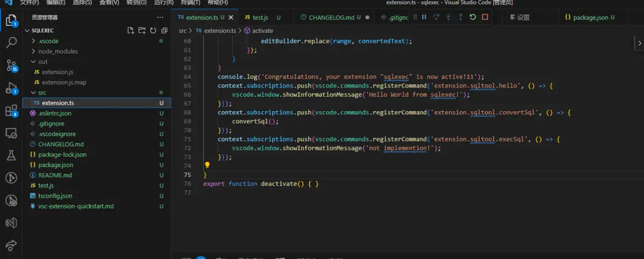
Task: Switch to the .gitignore editor tab
Action: click(x=392, y=17)
